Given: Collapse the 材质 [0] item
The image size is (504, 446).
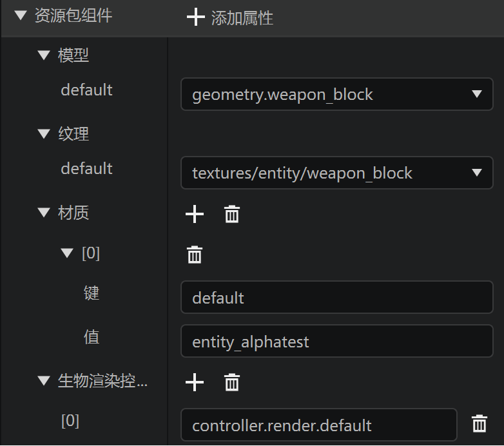Looking at the screenshot, I should (x=67, y=253).
